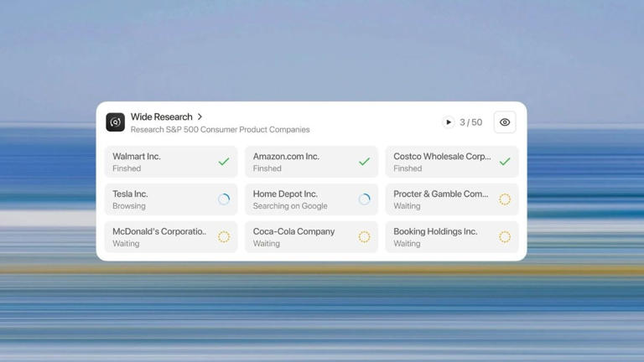Click Costco Wholesale finished checkmark icon
This screenshot has width=644, height=362.
(505, 162)
